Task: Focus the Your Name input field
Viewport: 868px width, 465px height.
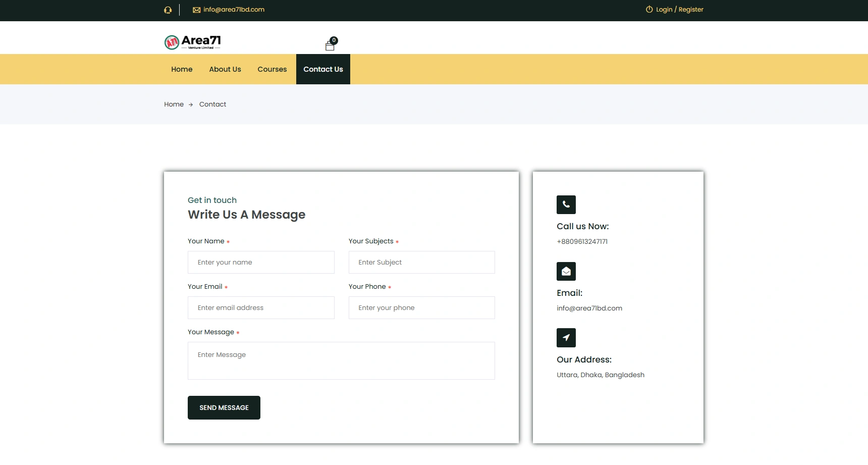Action: click(261, 263)
